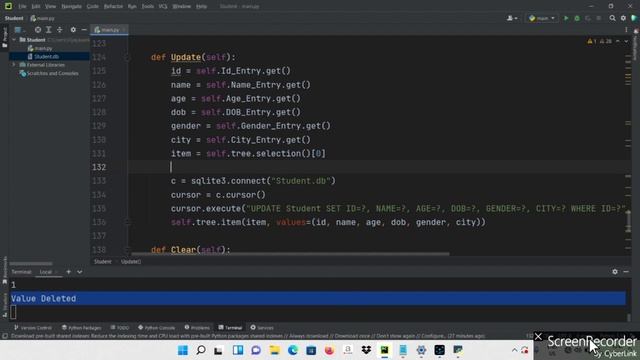Click Project vertical tool window tab
The width and height of the screenshot is (640, 360).
point(4,38)
